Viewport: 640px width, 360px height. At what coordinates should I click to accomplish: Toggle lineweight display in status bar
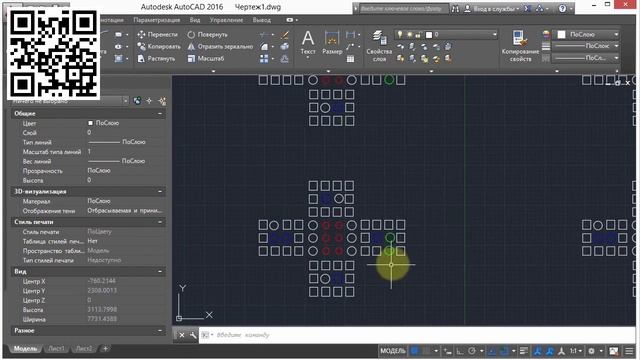tap(524, 351)
